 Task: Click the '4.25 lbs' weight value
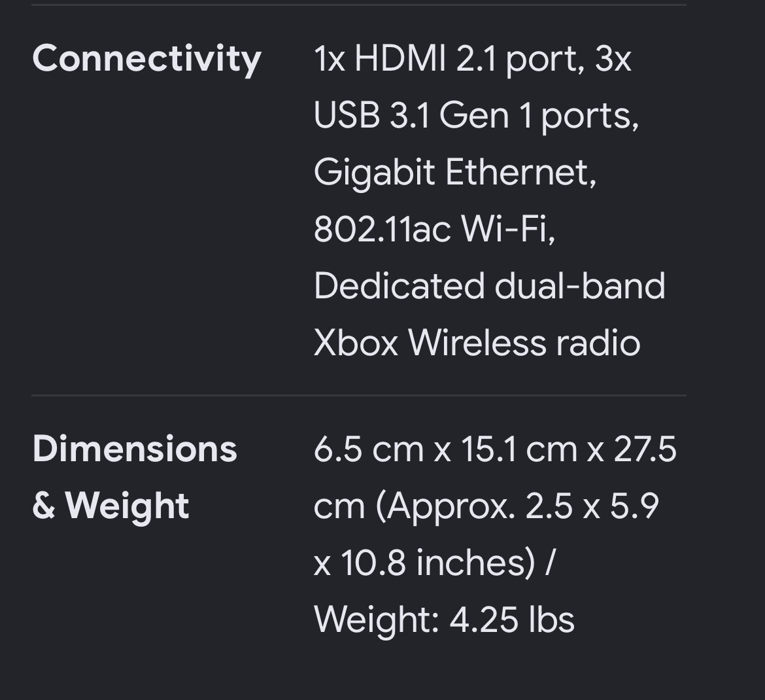(x=512, y=620)
